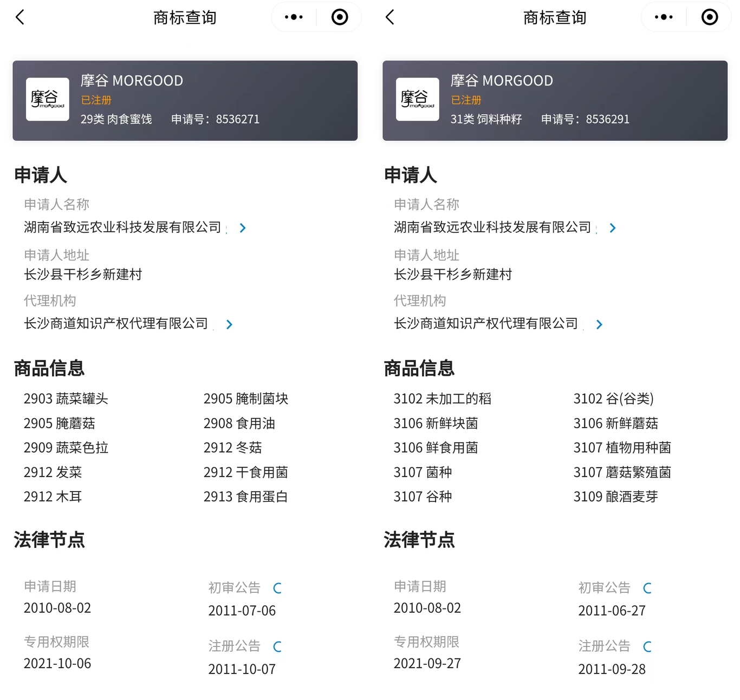The image size is (740, 700).
Task: Open applicant 湖南省致远农业科技发展有限公司 in left panel
Action: (122, 227)
